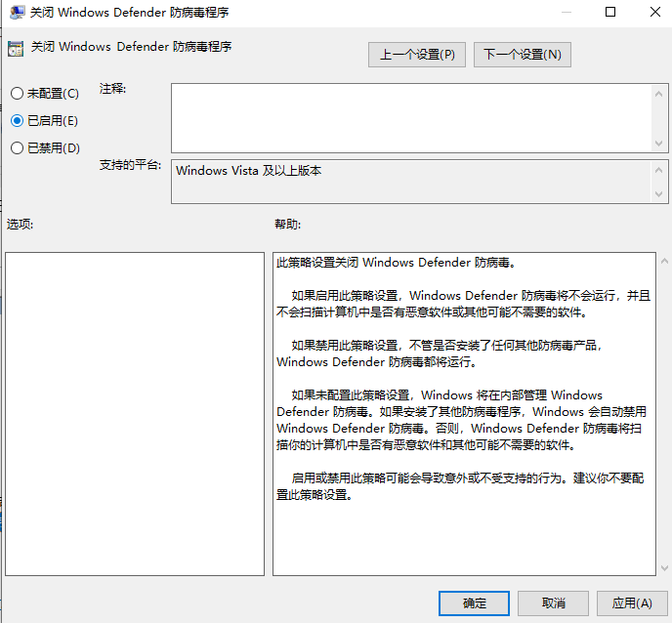Apply changes with 应用(A)
This screenshot has width=672, height=623.
click(631, 603)
